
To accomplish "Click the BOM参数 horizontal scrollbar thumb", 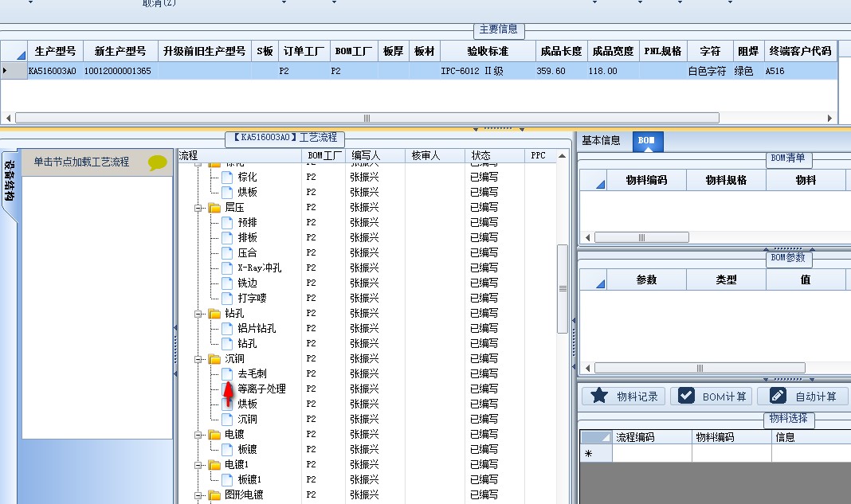I will [x=700, y=369].
